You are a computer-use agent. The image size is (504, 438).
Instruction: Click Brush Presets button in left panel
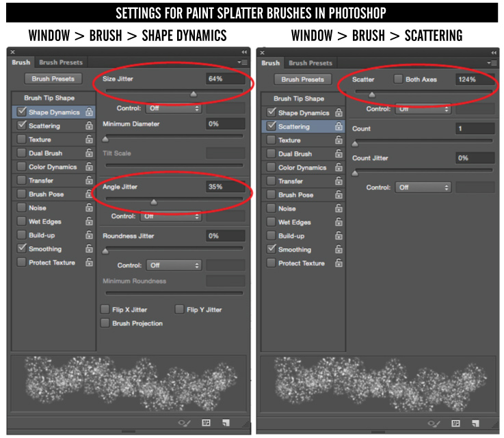pos(53,79)
